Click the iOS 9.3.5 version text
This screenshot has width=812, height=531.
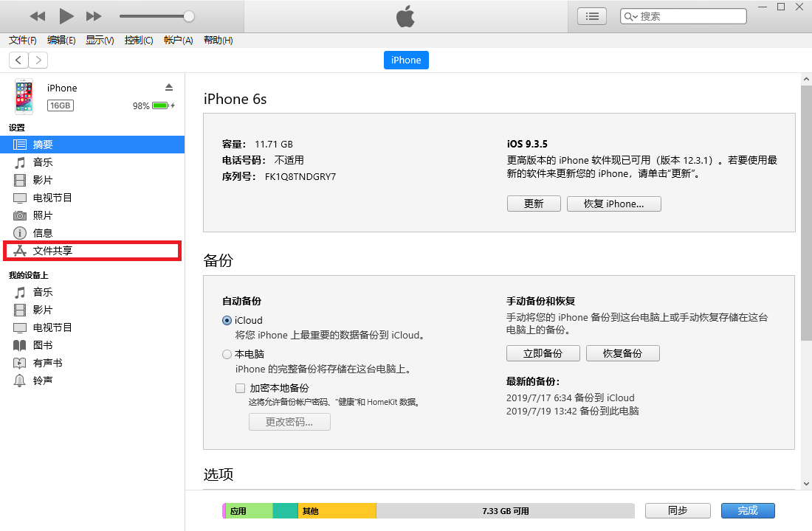coord(527,145)
